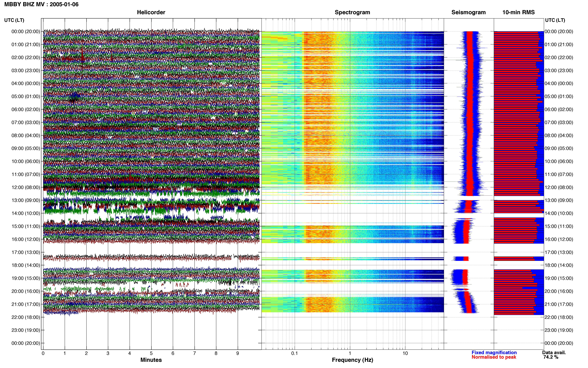The width and height of the screenshot is (588, 368).
Task: Click minute tick label '8' on Helicorder axis
Action: click(216, 353)
